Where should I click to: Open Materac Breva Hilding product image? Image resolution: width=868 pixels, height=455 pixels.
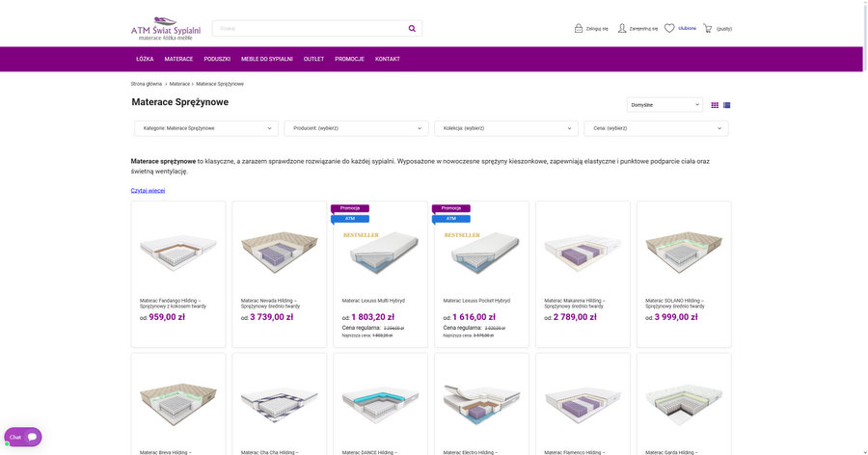click(178, 404)
